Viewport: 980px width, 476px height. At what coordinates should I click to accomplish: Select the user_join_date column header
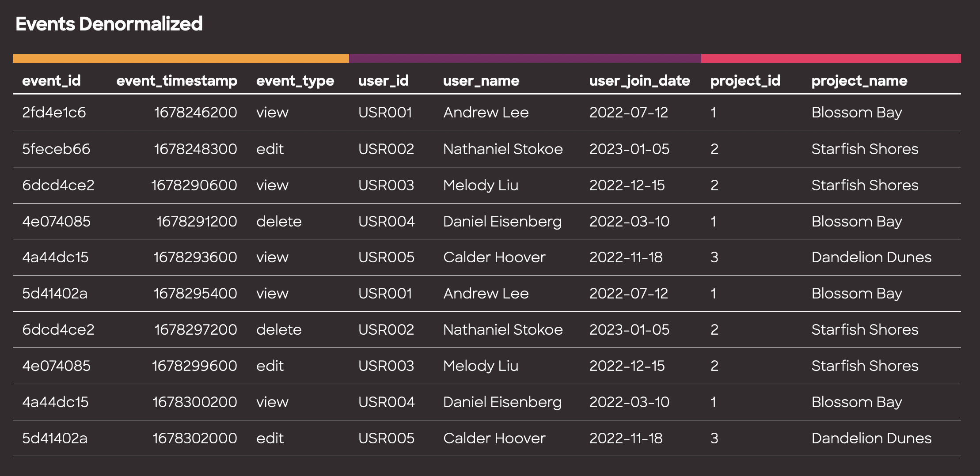point(640,81)
